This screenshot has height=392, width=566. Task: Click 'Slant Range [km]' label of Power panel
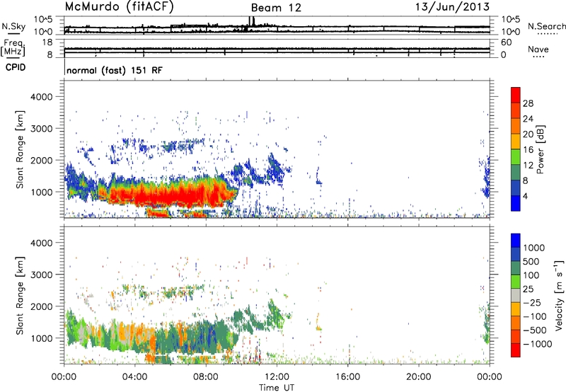[20, 149]
